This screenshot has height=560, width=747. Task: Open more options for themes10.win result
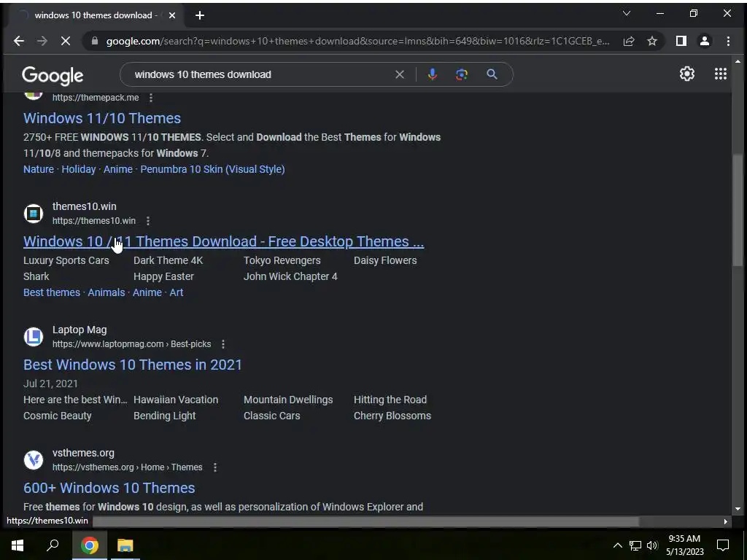(x=147, y=221)
